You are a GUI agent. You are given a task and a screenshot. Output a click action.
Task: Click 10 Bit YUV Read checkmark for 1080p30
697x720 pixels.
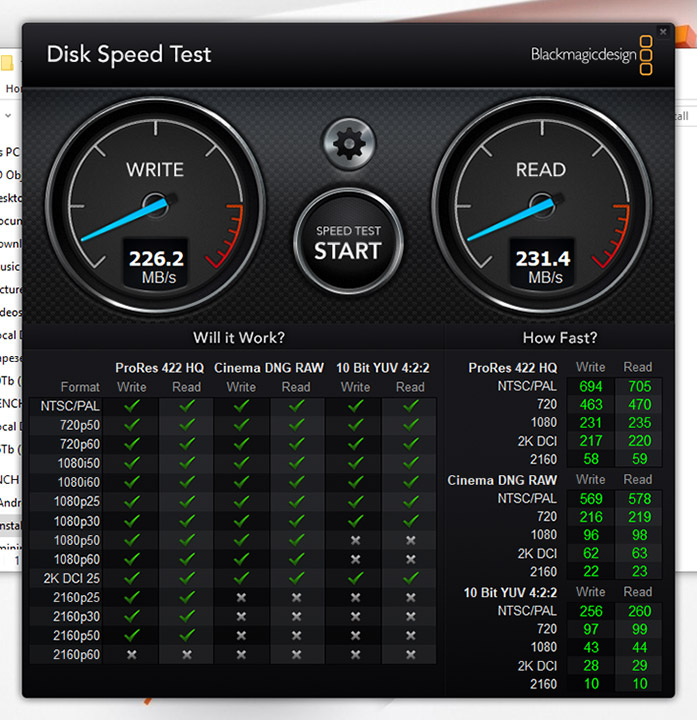(410, 521)
